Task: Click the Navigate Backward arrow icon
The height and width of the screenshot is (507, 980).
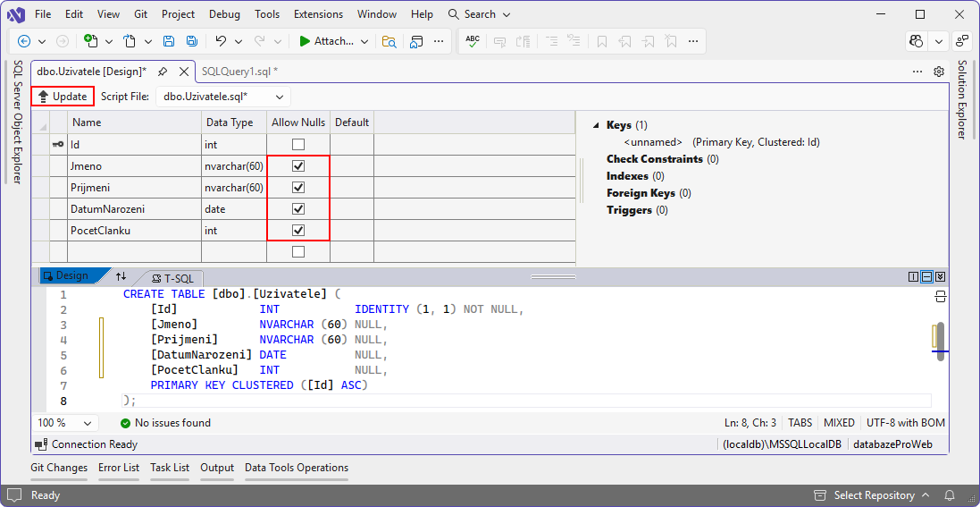Action: point(24,41)
